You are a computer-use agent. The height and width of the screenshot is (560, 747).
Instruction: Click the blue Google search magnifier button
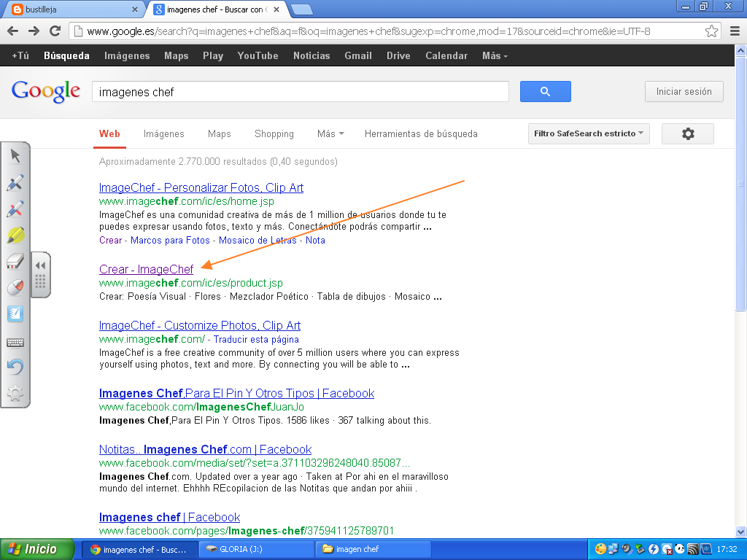click(546, 91)
